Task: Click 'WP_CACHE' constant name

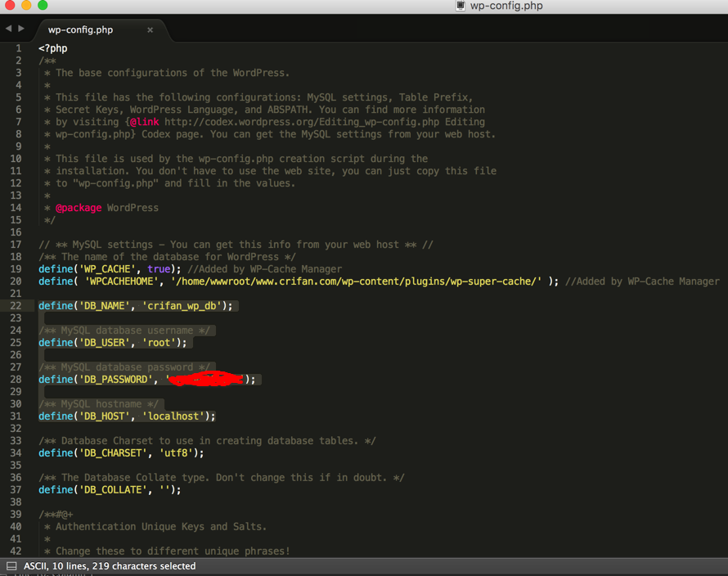Action: coord(107,269)
